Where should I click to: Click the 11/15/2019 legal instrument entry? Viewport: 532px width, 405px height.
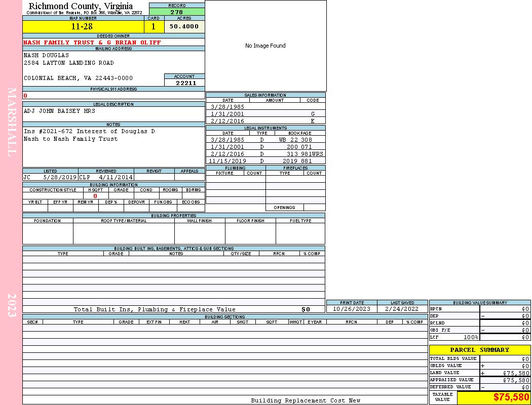[265, 161]
